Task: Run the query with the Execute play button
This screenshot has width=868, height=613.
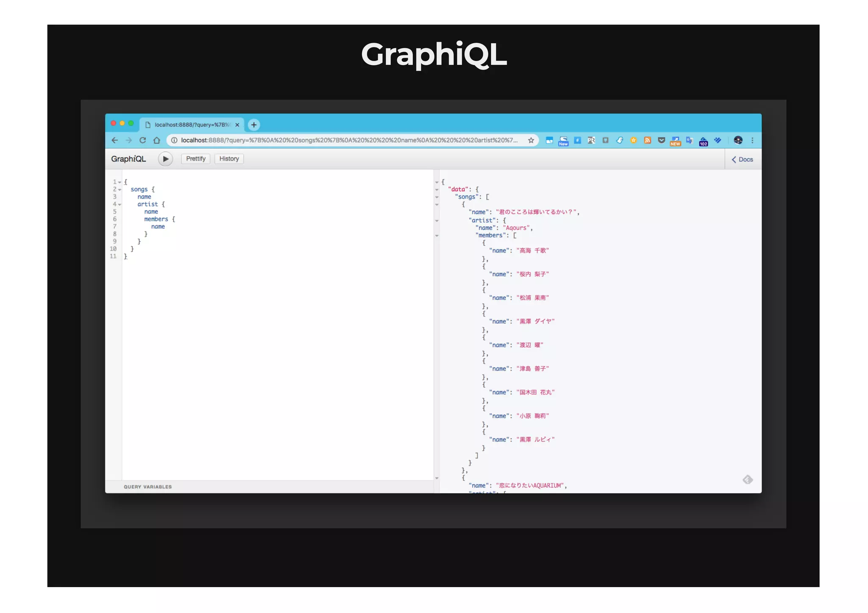Action: click(x=165, y=159)
